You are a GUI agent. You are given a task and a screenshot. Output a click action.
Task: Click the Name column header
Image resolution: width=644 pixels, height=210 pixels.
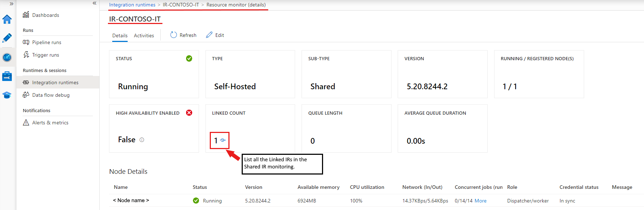[121, 187]
